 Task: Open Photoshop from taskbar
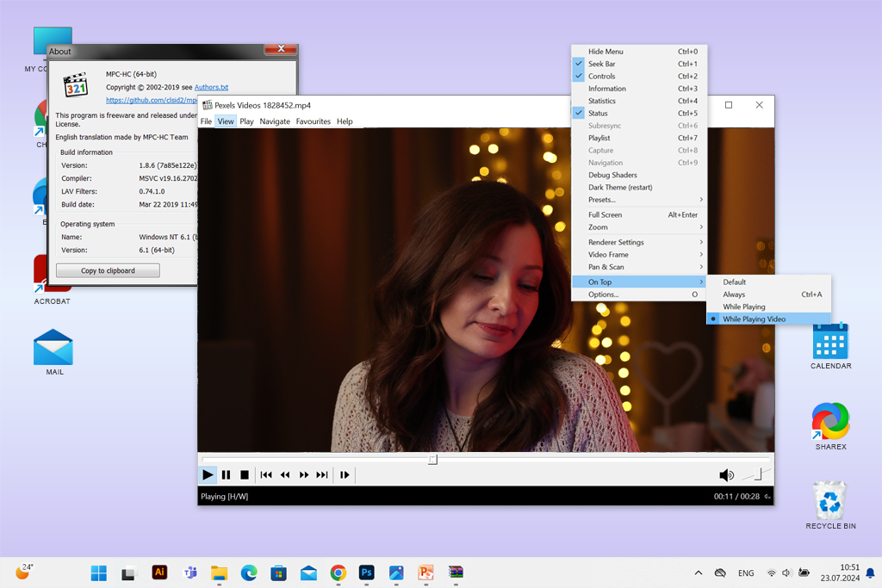[367, 573]
